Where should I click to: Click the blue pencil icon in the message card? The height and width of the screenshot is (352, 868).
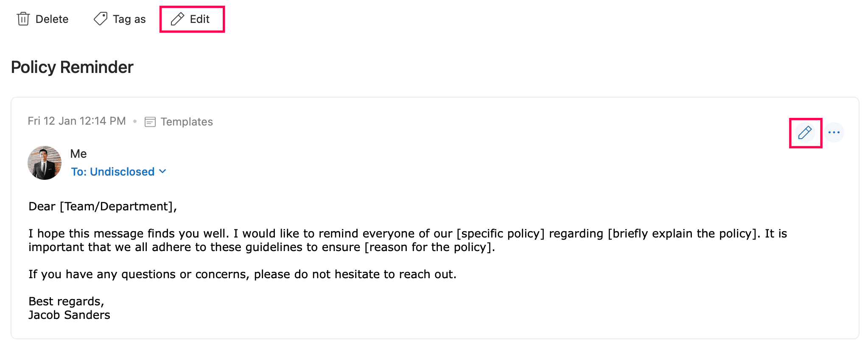click(805, 133)
